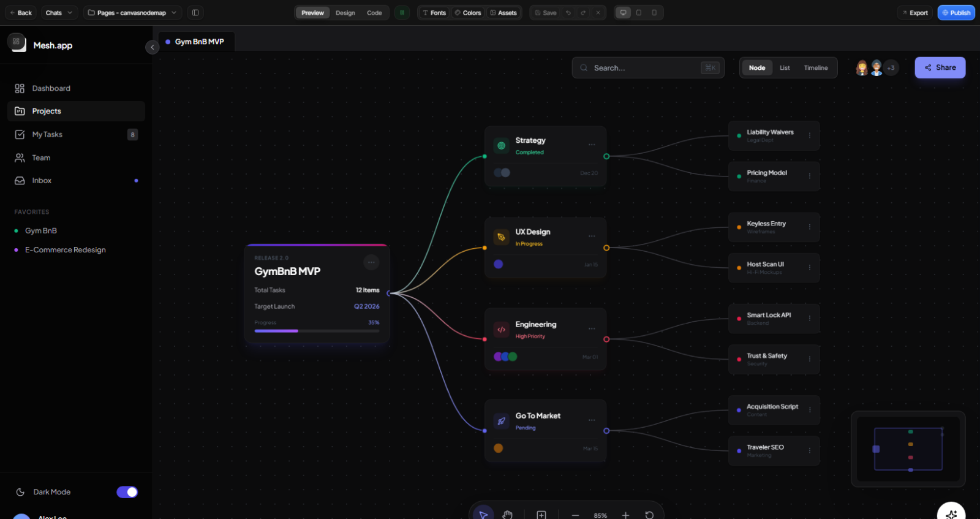Open My Tasks in sidebar
This screenshot has height=519, width=980.
click(x=76, y=134)
